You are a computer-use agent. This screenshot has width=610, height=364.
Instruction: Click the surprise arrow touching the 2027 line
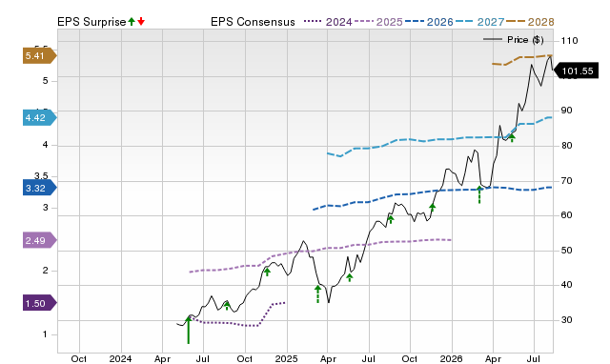pos(512,137)
